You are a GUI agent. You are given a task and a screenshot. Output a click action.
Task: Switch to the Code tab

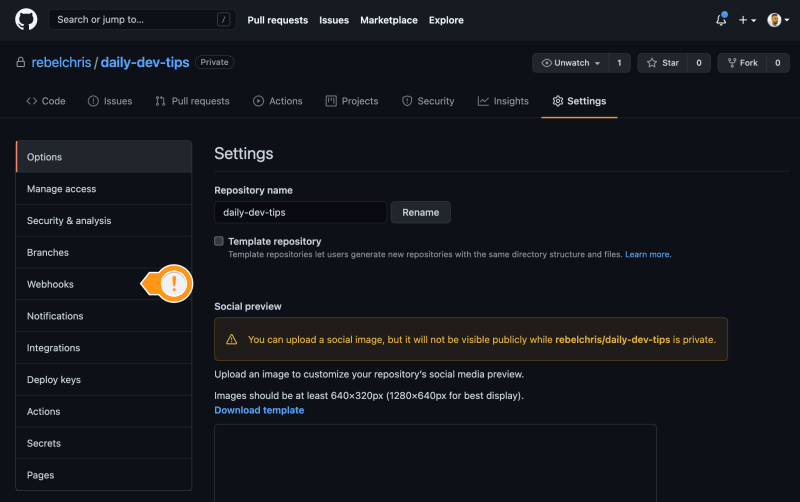pyautogui.click(x=46, y=101)
